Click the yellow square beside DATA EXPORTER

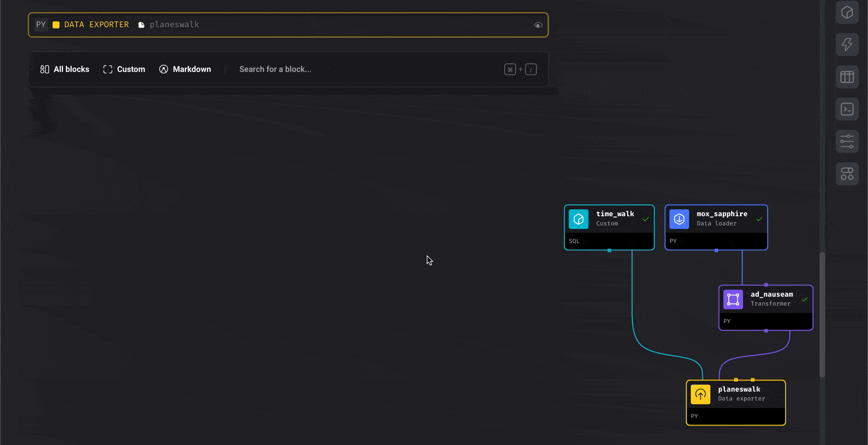56,25
